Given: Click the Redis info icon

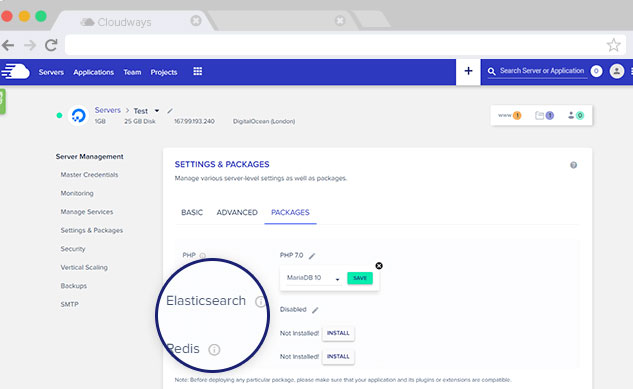Looking at the screenshot, I should [x=214, y=349].
